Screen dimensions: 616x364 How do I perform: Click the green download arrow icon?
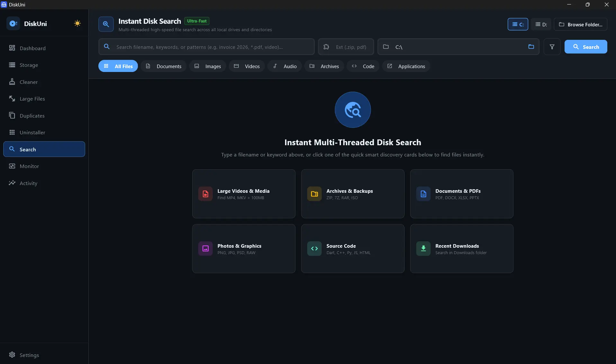pyautogui.click(x=423, y=249)
